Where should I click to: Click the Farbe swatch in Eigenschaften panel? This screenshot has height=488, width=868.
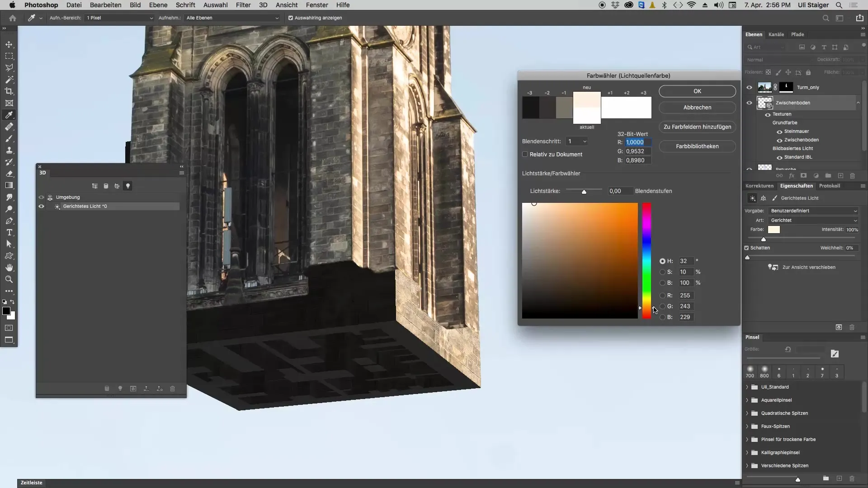[774, 230]
